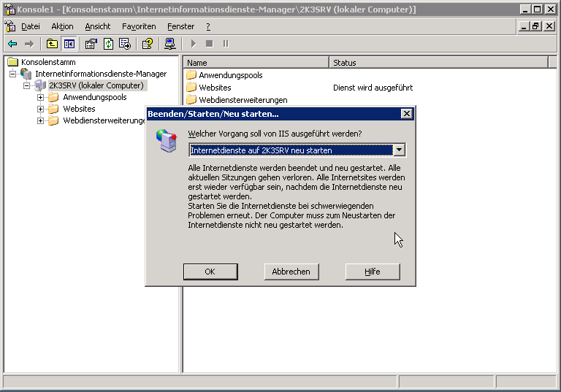Open the Favoriten menu
The image size is (561, 392).
click(x=139, y=26)
